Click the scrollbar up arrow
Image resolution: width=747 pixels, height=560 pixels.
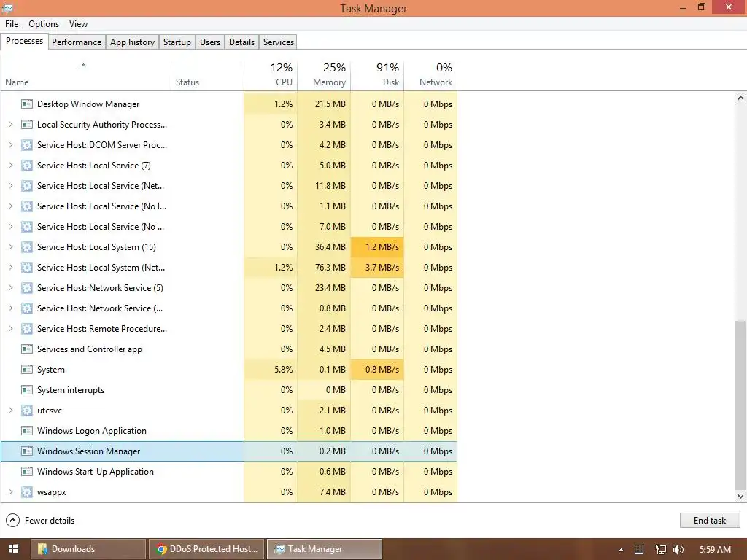pos(740,98)
